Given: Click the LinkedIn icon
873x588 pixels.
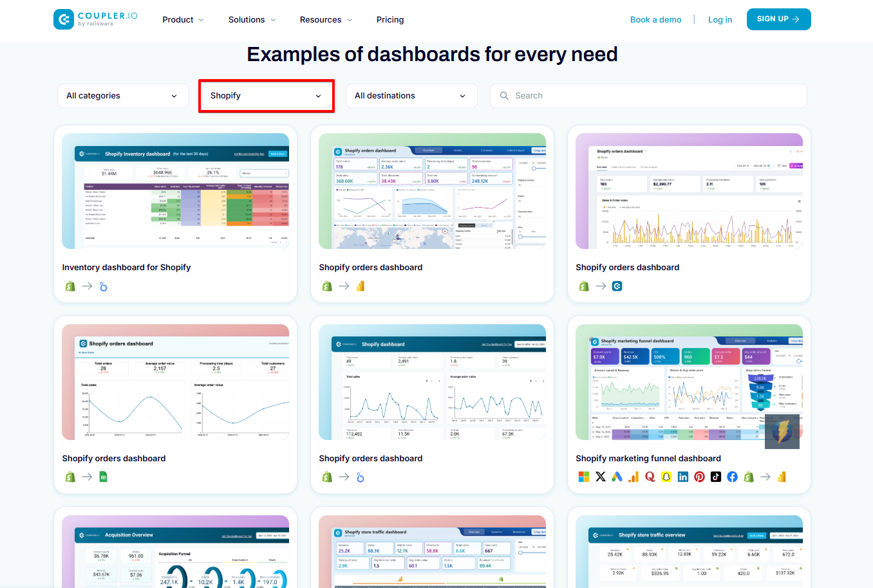Looking at the screenshot, I should point(683,477).
